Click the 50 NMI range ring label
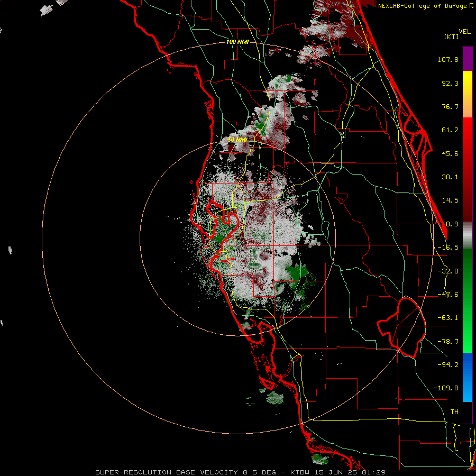 tap(237, 140)
